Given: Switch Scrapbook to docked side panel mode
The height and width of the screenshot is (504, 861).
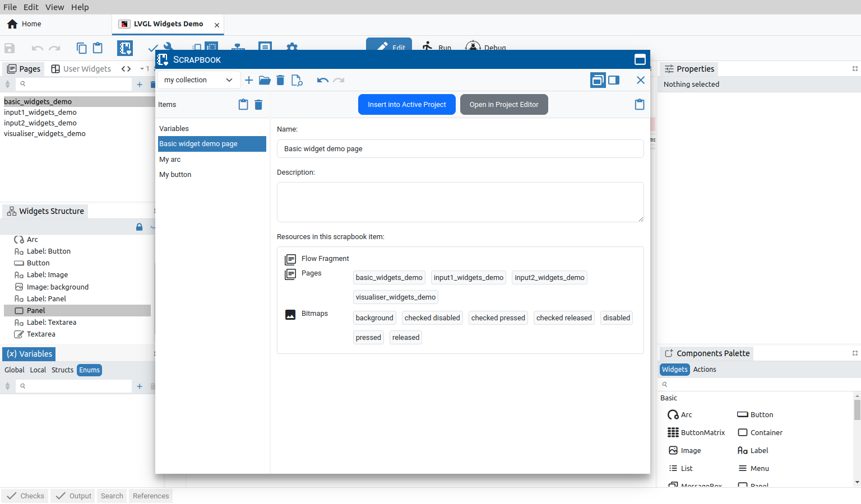Looking at the screenshot, I should click(x=614, y=80).
